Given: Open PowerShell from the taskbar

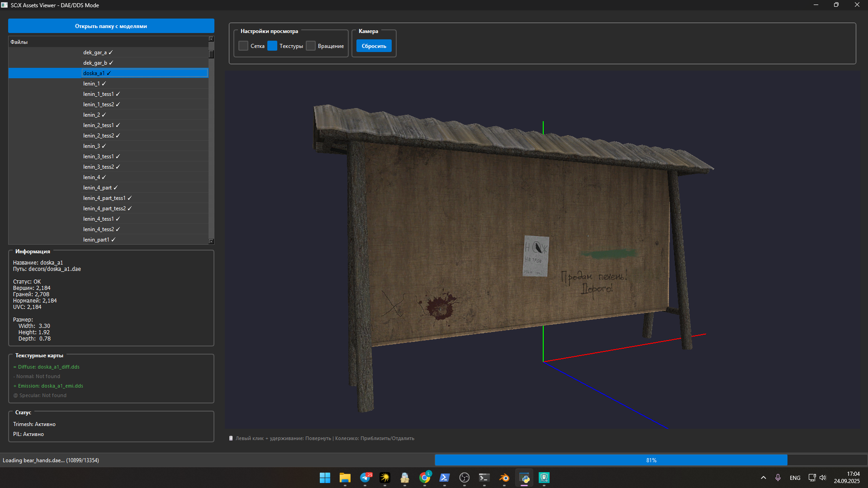Looking at the screenshot, I should pos(444,478).
